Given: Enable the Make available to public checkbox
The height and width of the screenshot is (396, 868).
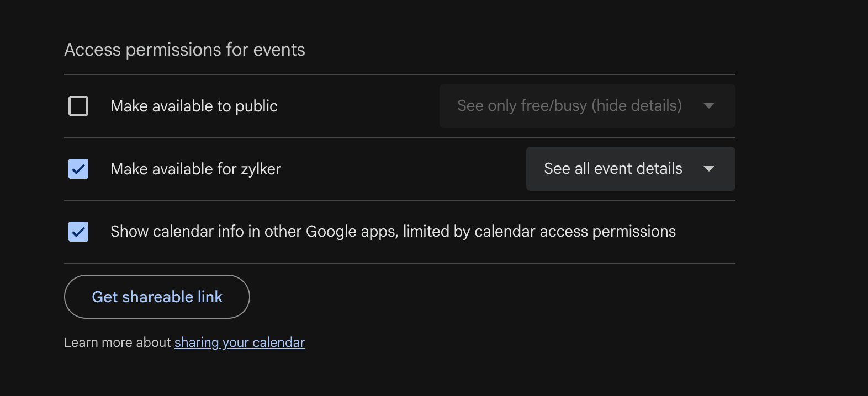Looking at the screenshot, I should coord(78,106).
